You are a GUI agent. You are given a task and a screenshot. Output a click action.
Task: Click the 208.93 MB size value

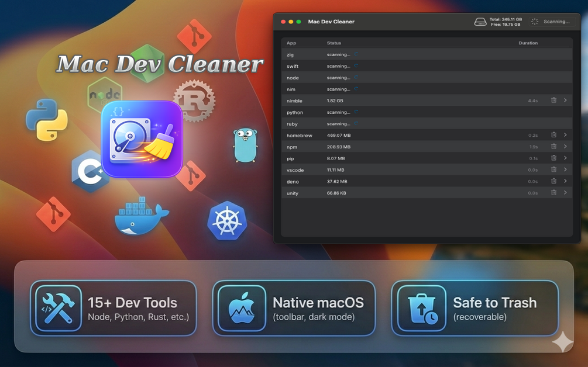(339, 147)
